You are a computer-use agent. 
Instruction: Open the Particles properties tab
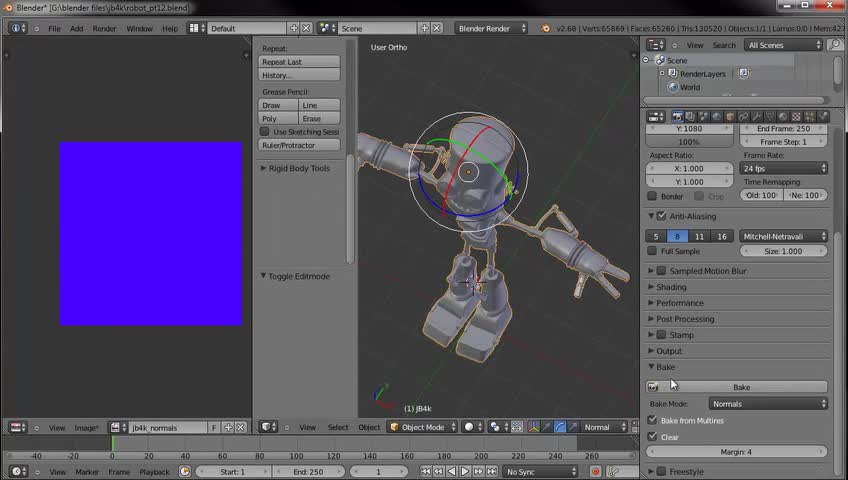[810, 117]
